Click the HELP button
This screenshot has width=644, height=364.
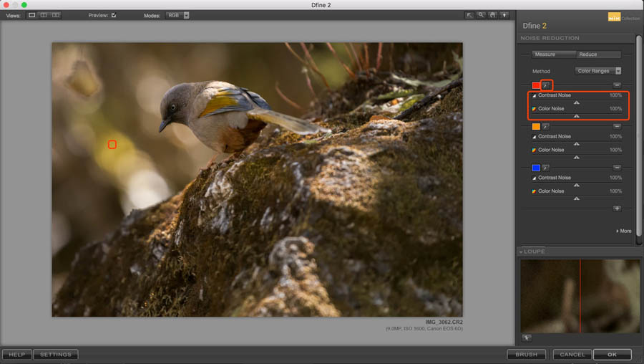point(17,354)
